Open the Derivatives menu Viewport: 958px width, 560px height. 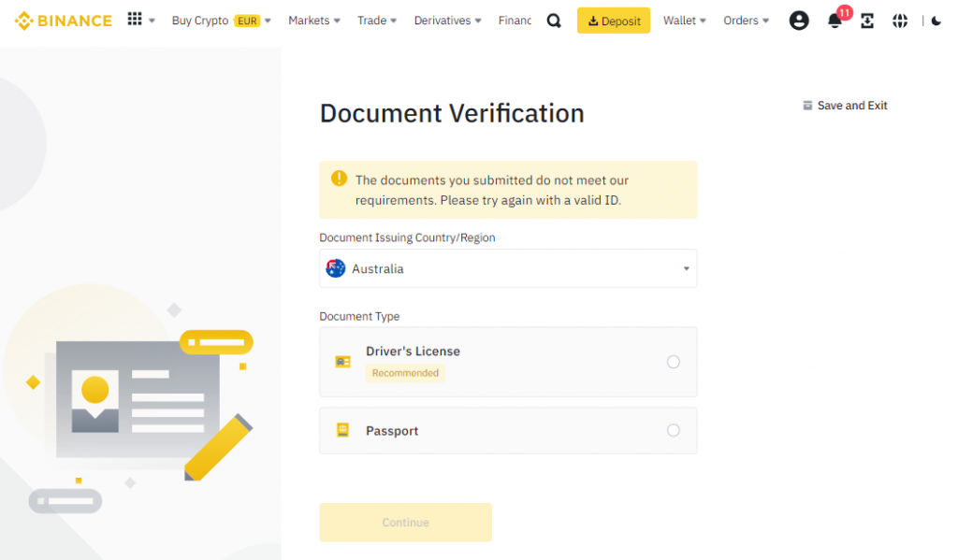(x=447, y=21)
